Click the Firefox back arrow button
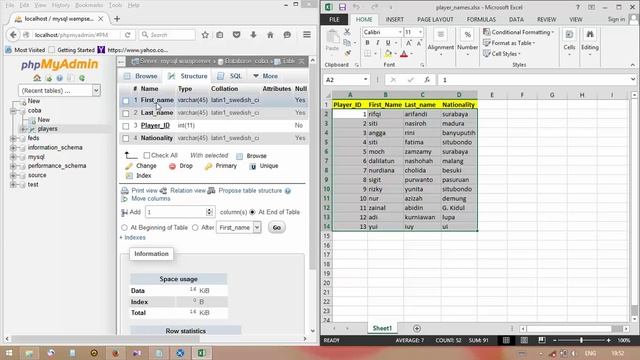Image resolution: width=640 pixels, height=360 pixels. click(x=13, y=35)
